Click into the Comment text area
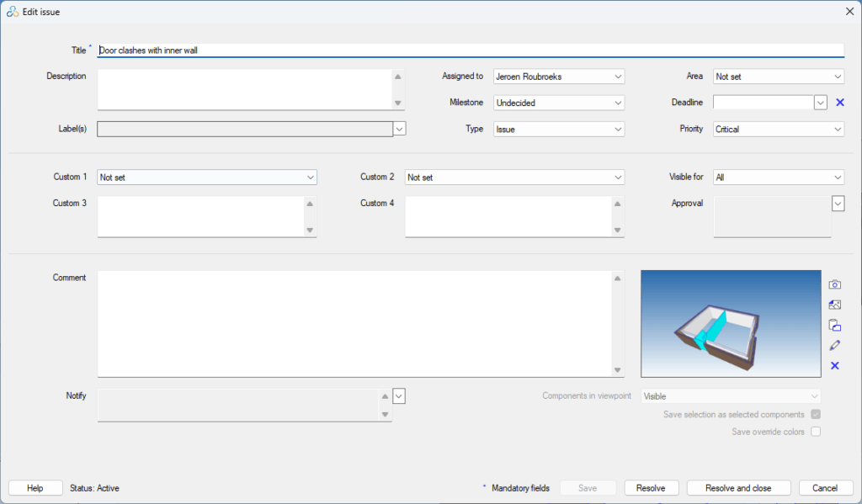Image resolution: width=862 pixels, height=504 pixels. 354,324
